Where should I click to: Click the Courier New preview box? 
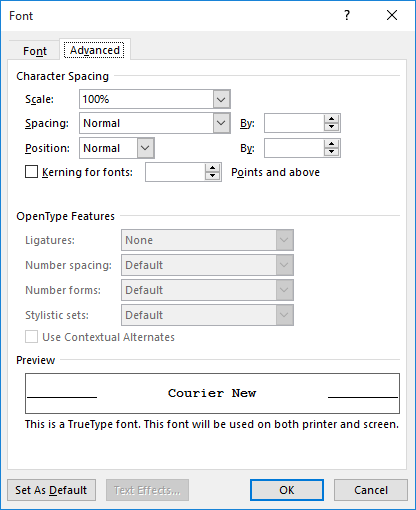click(212, 393)
